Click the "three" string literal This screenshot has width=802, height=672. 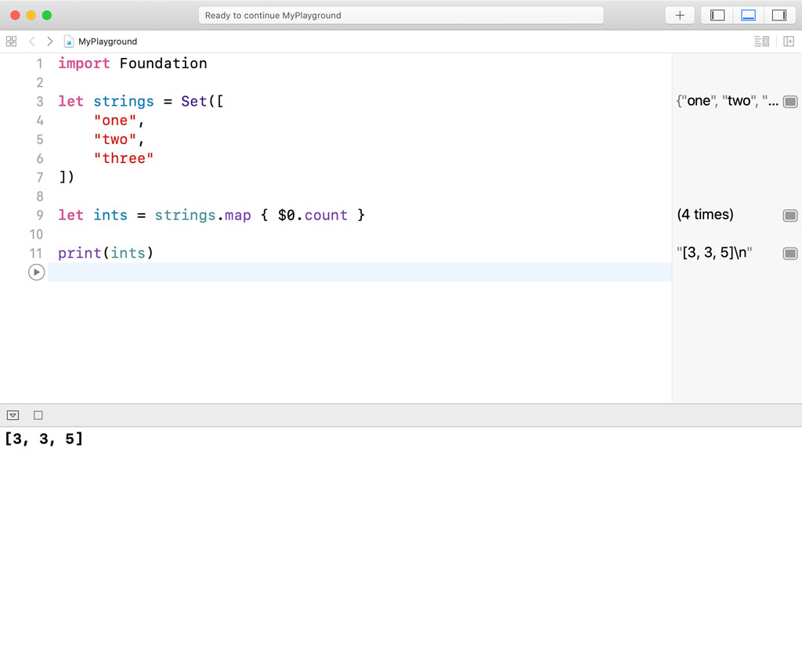click(x=123, y=158)
